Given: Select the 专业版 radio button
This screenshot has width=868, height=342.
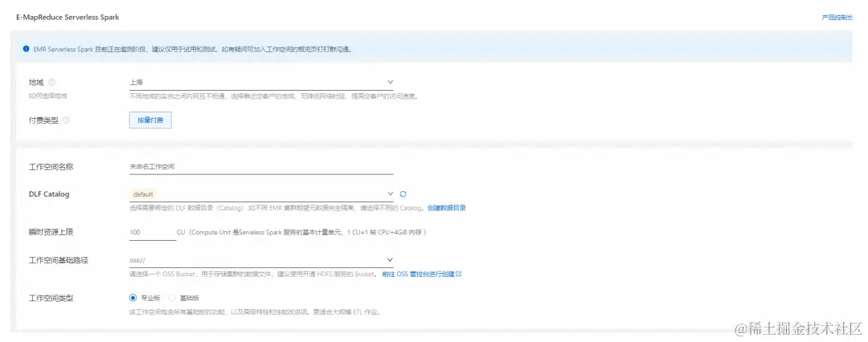Looking at the screenshot, I should click(x=133, y=298).
